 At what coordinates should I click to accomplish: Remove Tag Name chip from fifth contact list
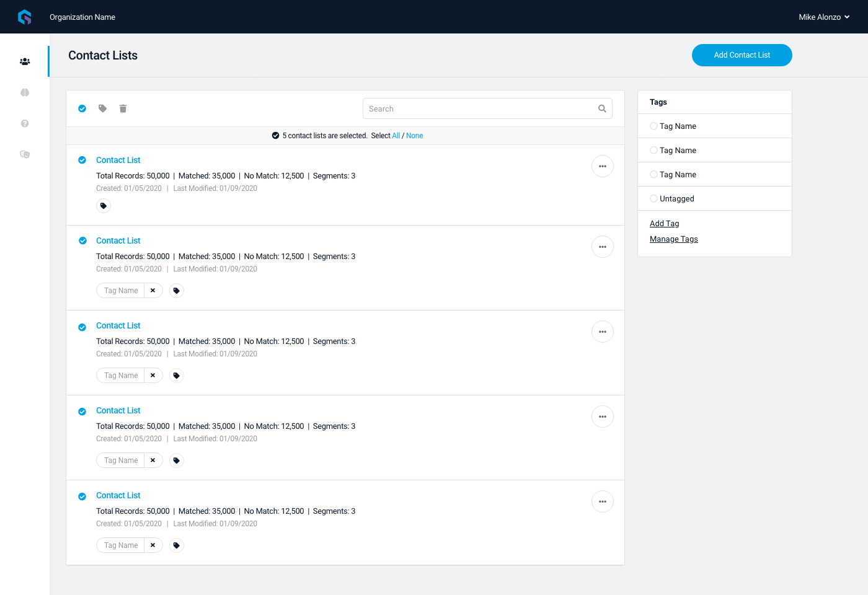[153, 545]
